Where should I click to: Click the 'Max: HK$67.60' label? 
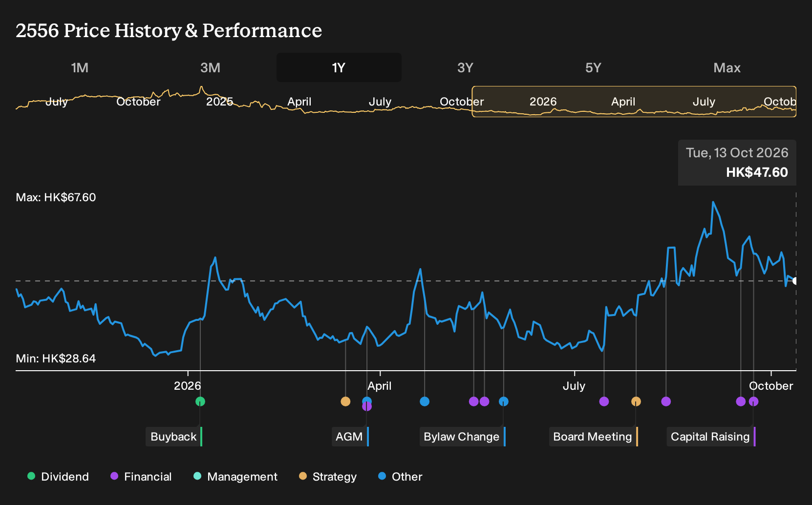point(56,197)
